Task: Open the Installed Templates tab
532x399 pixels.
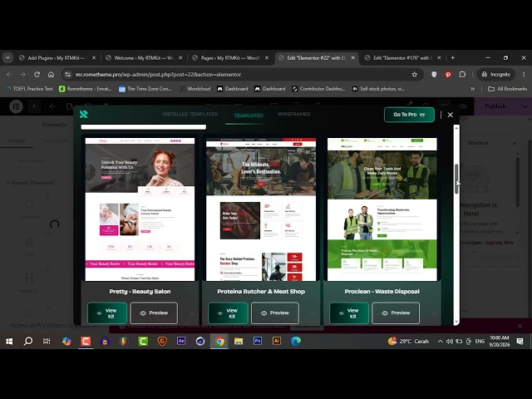Action: tap(190, 114)
